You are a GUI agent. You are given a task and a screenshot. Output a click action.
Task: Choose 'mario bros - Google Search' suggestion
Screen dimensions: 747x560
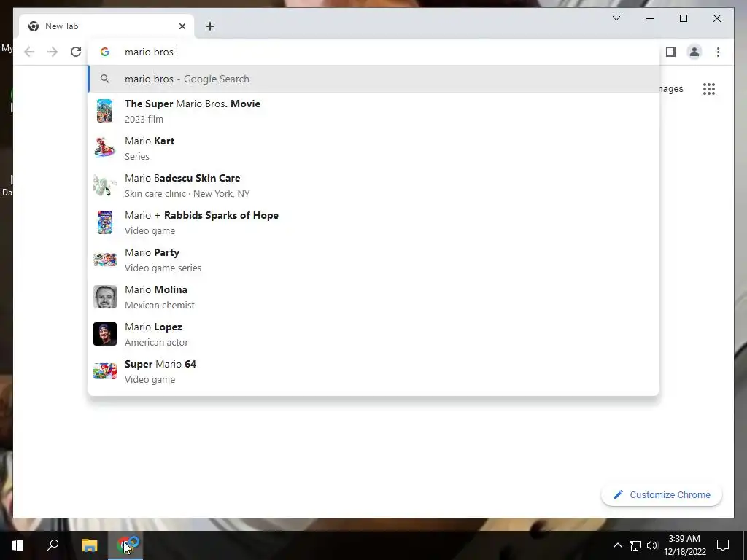(x=373, y=79)
